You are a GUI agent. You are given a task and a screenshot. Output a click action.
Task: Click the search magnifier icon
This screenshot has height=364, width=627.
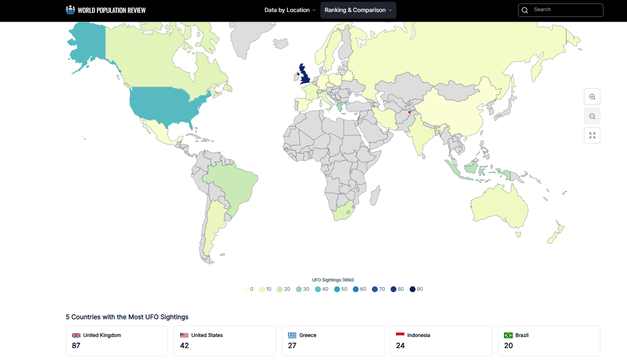tap(525, 10)
